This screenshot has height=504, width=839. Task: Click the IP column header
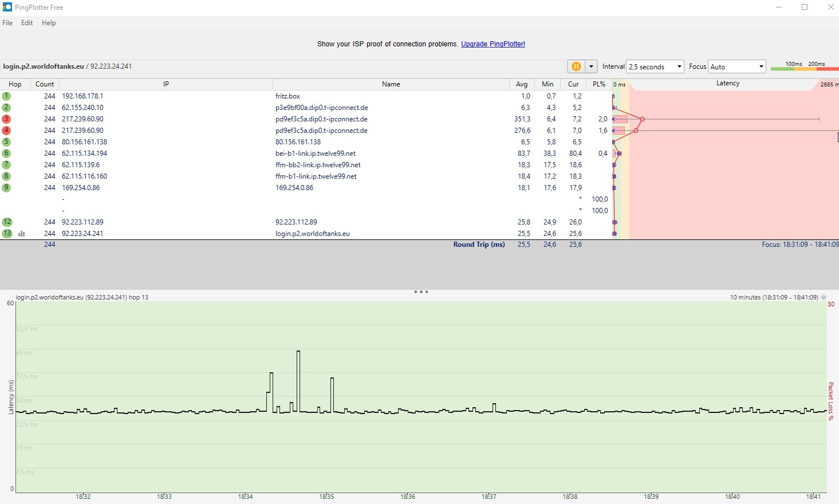pos(166,84)
